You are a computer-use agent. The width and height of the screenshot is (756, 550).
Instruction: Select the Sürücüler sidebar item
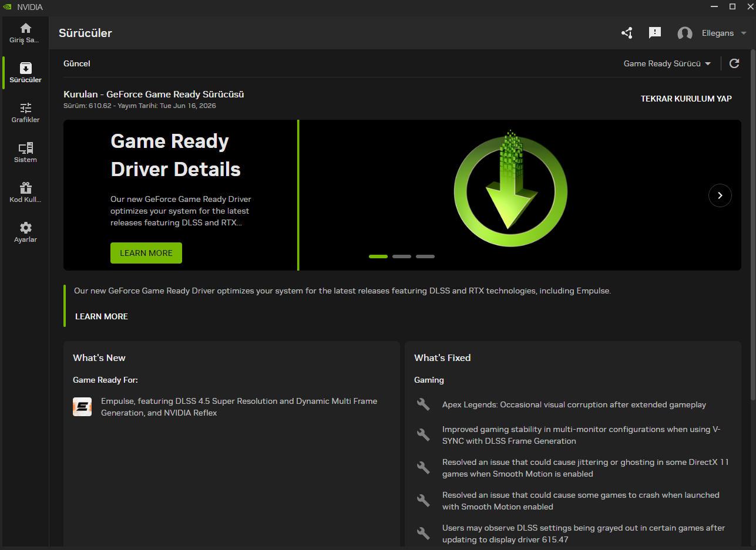[25, 73]
